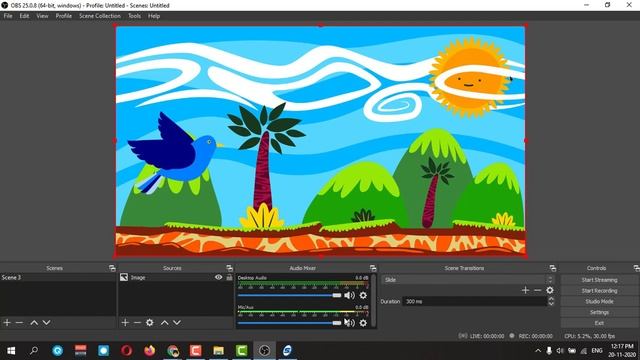Screen dimensions: 640x360
Task: Click the OBS Studio taskbar icon
Action: [264, 351]
